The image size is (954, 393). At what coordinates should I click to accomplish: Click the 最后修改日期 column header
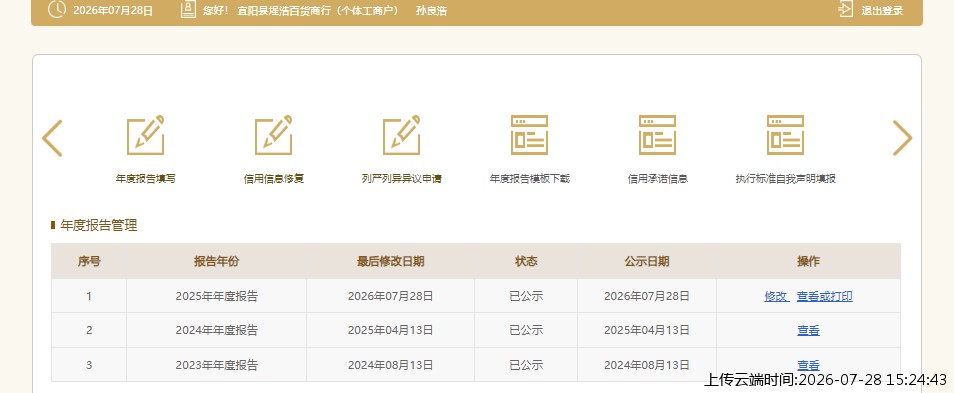tap(391, 262)
